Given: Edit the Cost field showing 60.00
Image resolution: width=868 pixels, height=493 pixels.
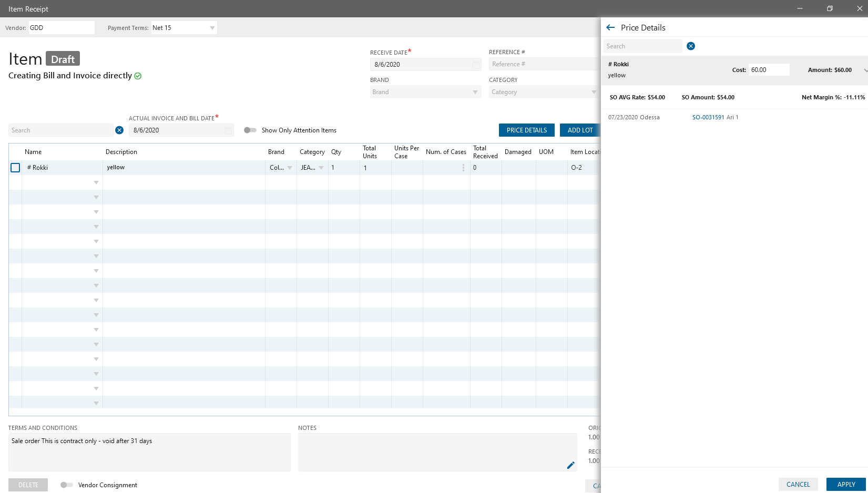Looking at the screenshot, I should pos(769,70).
